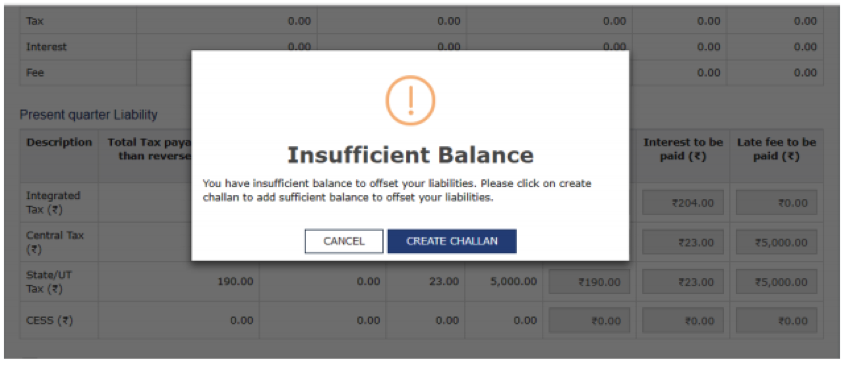Focus Integrated Tax interest field showing ₹204.00
Viewport: 865px width, 379px height.
tap(683, 203)
